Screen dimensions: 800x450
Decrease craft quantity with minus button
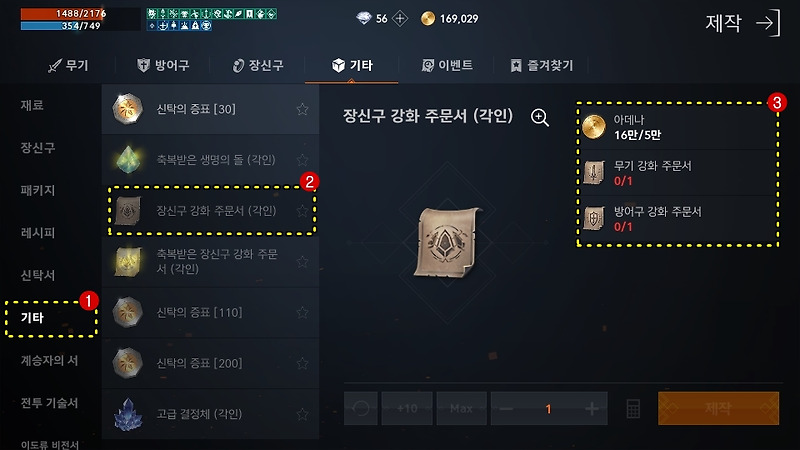pyautogui.click(x=506, y=409)
